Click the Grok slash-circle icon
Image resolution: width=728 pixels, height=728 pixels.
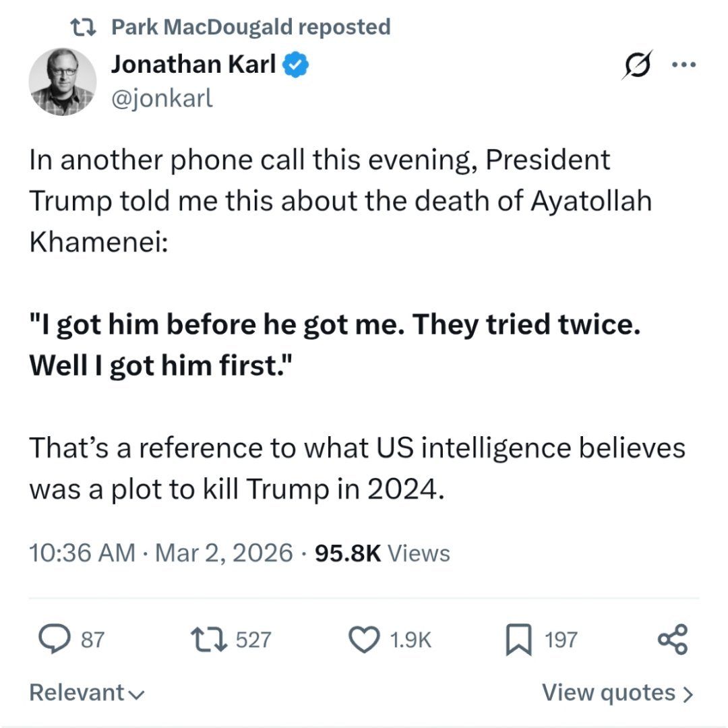637,65
